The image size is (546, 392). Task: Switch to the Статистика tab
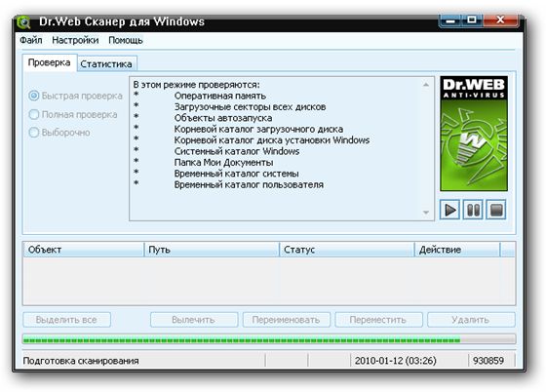(x=106, y=64)
